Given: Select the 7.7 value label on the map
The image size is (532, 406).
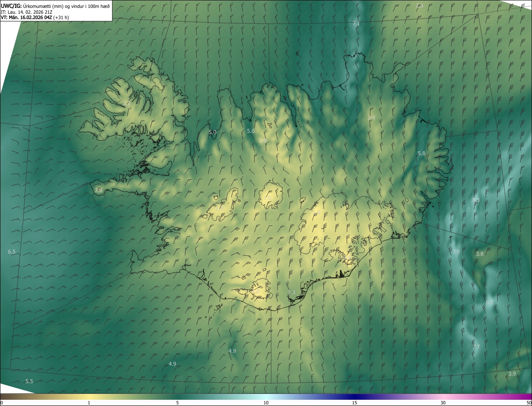Looking at the screenshot, I should point(476,347).
